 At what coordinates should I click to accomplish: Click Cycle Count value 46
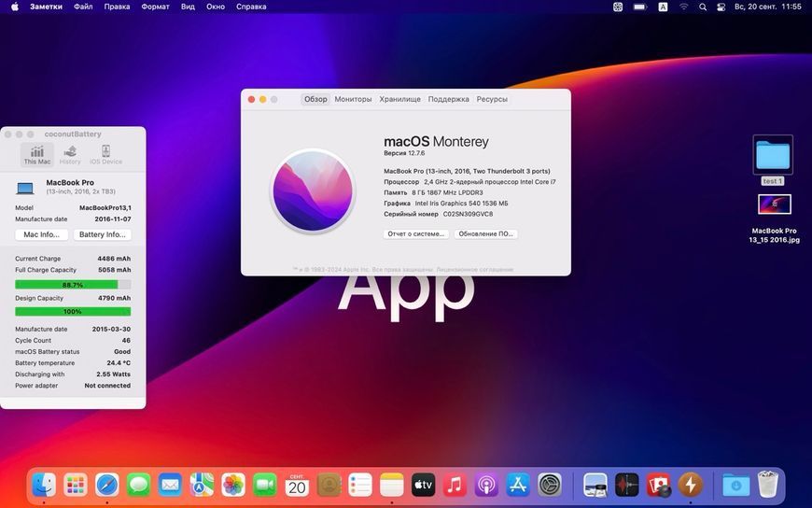point(126,341)
